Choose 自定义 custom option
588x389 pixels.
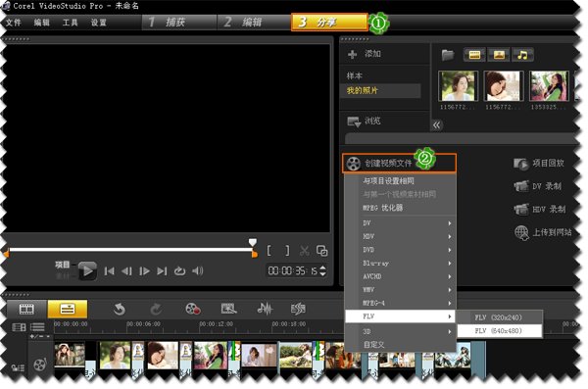tap(373, 344)
